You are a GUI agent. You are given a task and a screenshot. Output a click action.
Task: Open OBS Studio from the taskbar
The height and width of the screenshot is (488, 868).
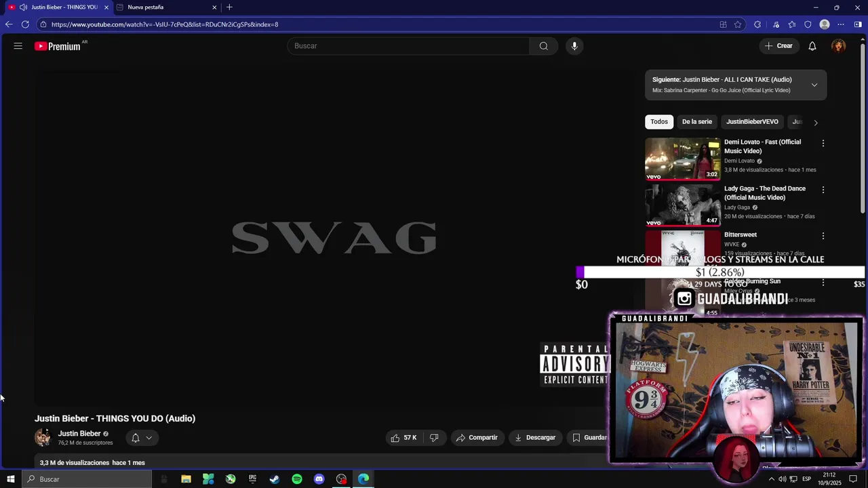tap(341, 479)
